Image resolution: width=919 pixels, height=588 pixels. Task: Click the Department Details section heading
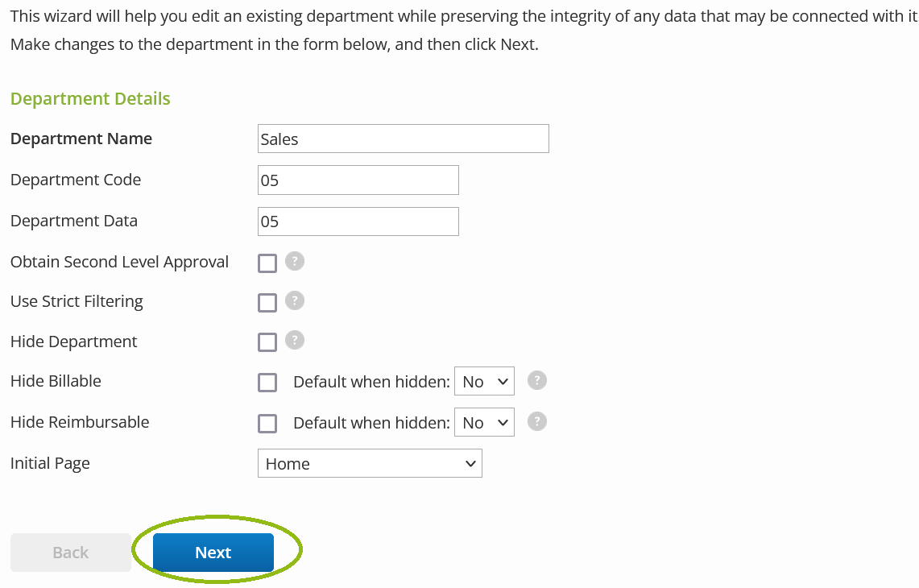(90, 97)
